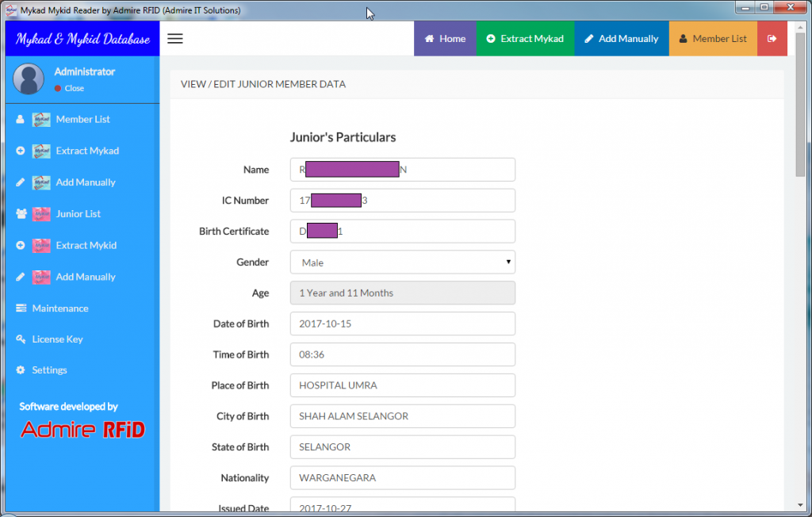Open the orange Member List button

(x=713, y=39)
